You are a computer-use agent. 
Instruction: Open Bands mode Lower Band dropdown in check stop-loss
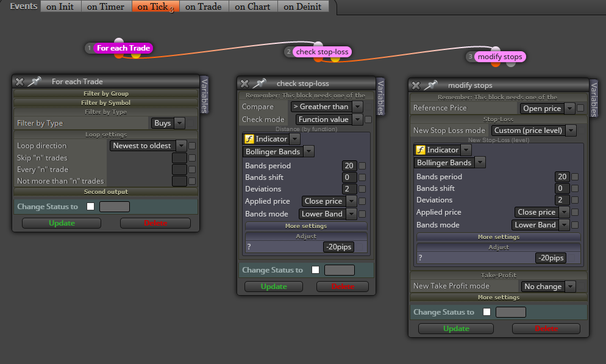tap(327, 213)
